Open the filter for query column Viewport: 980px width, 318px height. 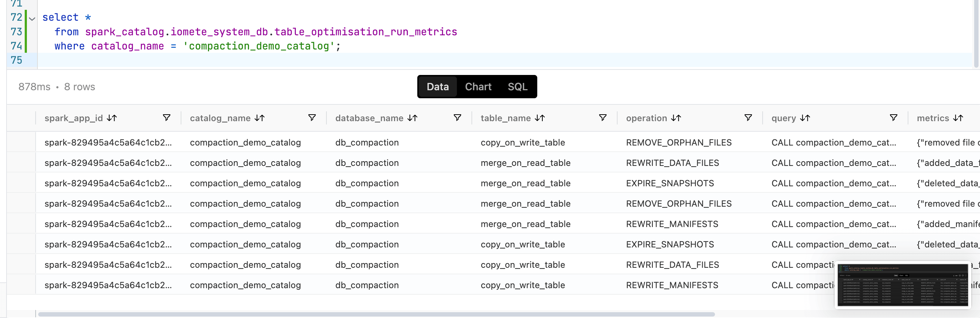[893, 118]
